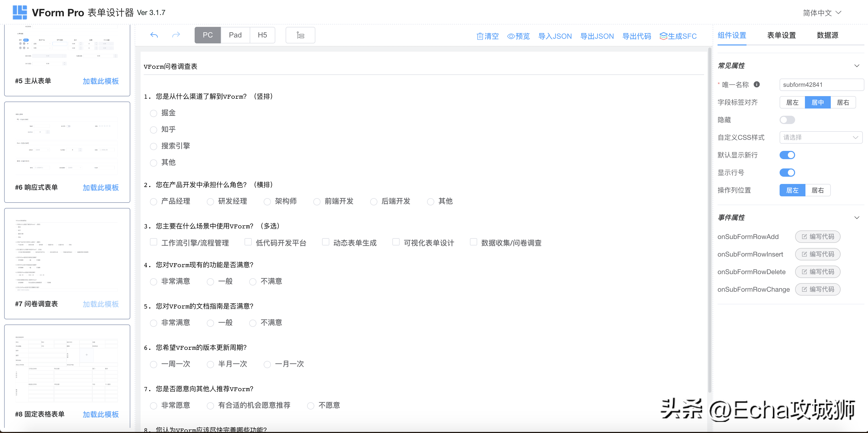Select the 产品经理 radio option
This screenshot has height=433, width=868.
point(154,202)
